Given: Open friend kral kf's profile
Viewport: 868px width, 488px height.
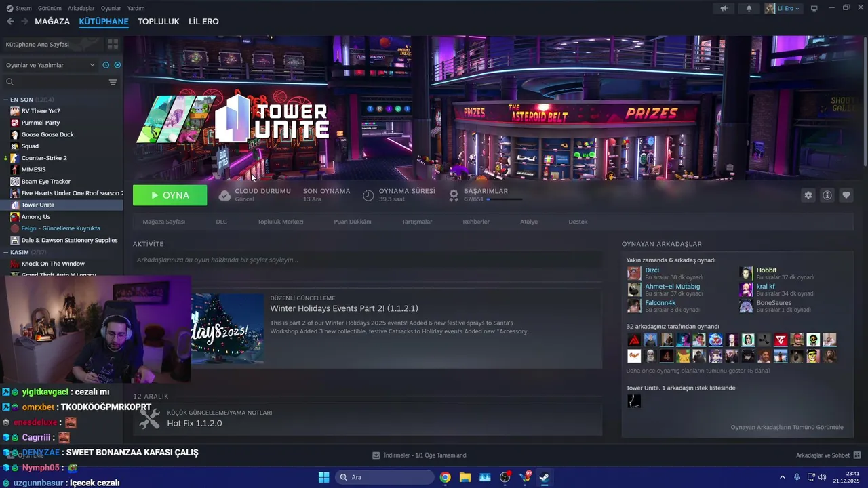Looking at the screenshot, I should coord(766,287).
